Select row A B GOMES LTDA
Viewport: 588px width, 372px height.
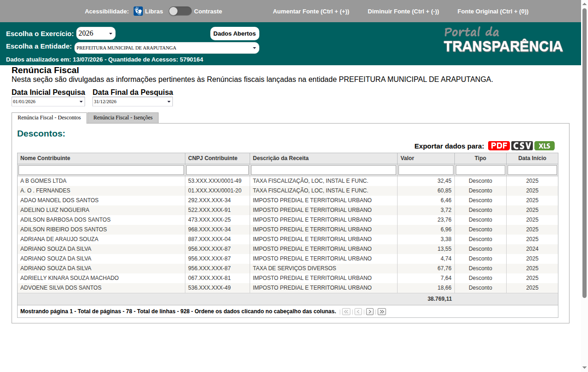coord(288,181)
